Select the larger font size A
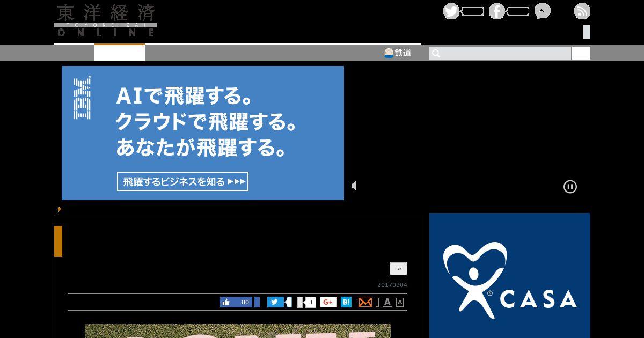Screen dimensions: 644x338 click(x=387, y=302)
